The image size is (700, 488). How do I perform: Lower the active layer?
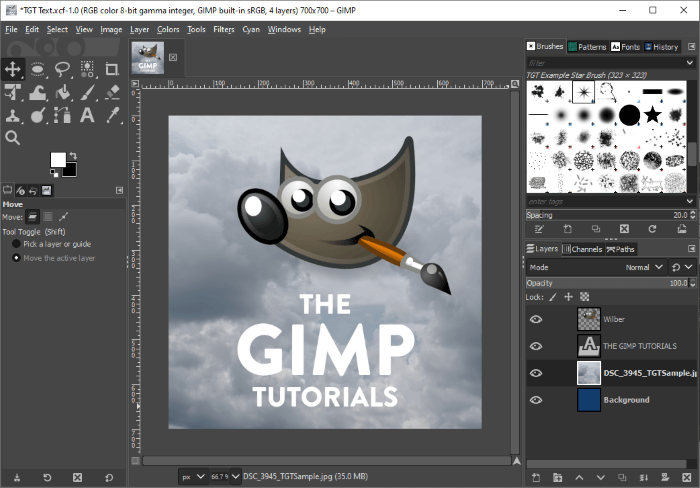click(x=600, y=477)
